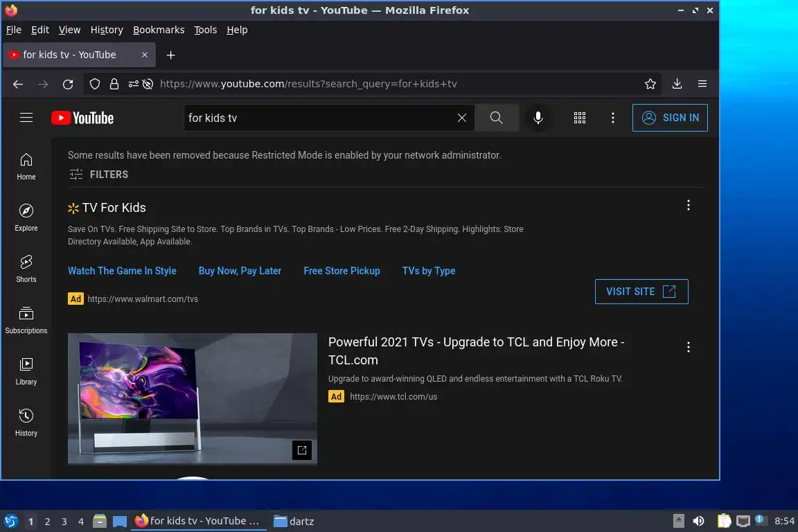
Task: Open the clipboard tray icon
Action: 724,521
